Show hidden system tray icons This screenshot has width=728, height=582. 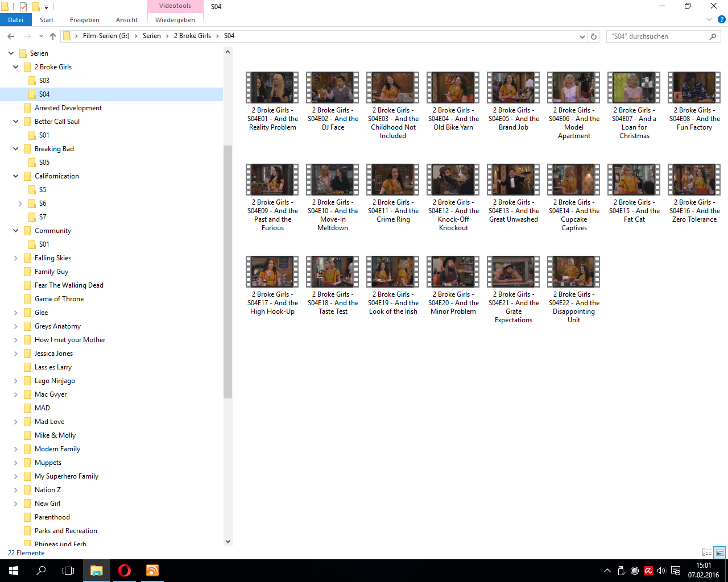[607, 571]
